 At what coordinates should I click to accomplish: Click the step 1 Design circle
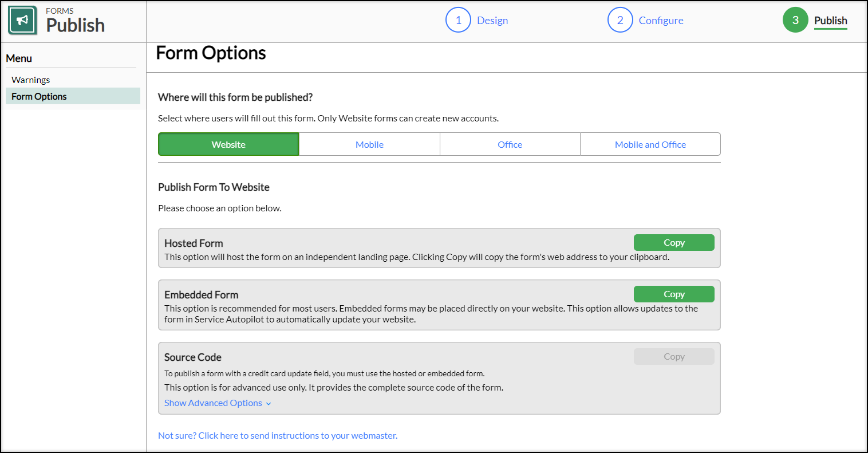pos(458,20)
